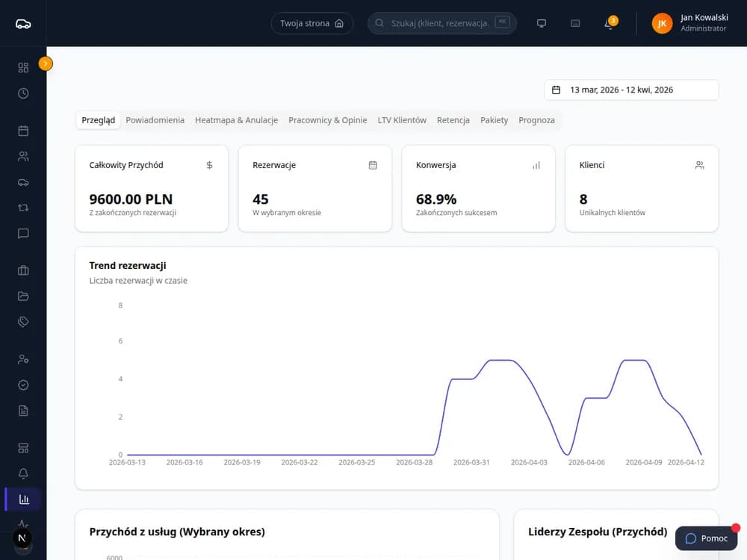Expand the sidebar with the orange chevron
Image resolution: width=747 pixels, height=560 pixels.
pyautogui.click(x=46, y=63)
